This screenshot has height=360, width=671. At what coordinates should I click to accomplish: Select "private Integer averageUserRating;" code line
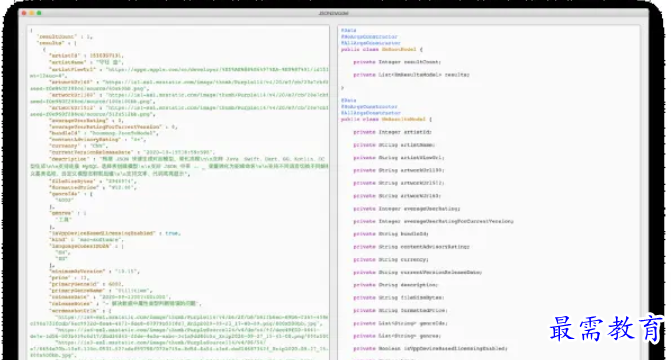pos(407,209)
